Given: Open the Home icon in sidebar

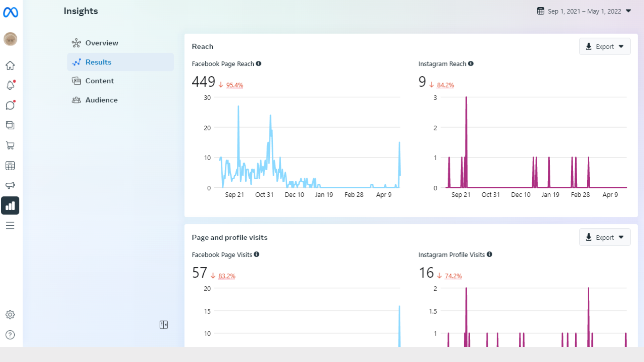Looking at the screenshot, I should [10, 65].
